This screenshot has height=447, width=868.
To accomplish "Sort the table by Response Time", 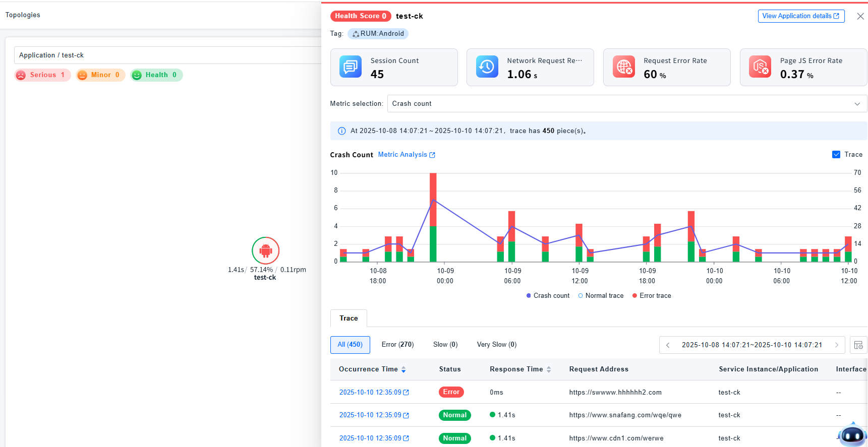I will (x=549, y=369).
